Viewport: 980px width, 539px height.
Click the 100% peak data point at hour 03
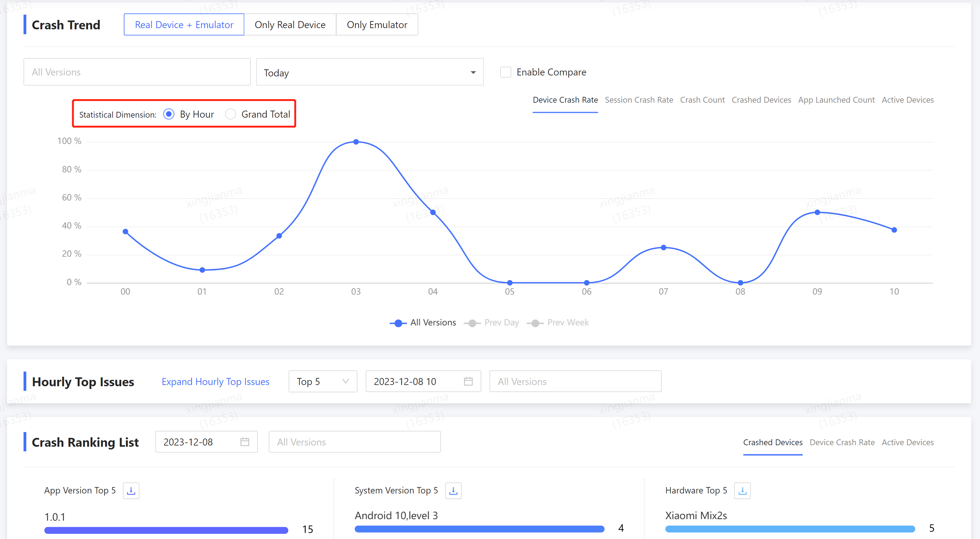click(x=356, y=142)
